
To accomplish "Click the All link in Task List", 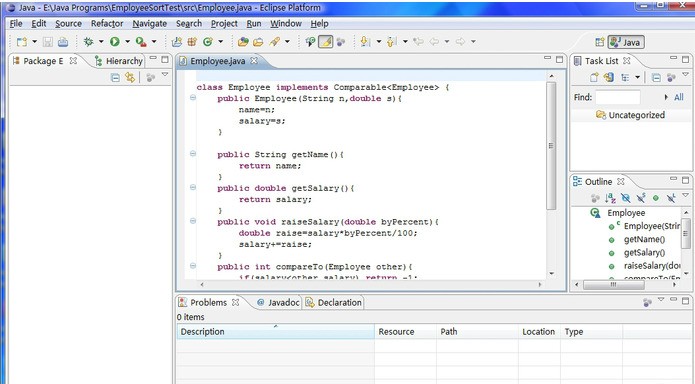I will pyautogui.click(x=679, y=97).
